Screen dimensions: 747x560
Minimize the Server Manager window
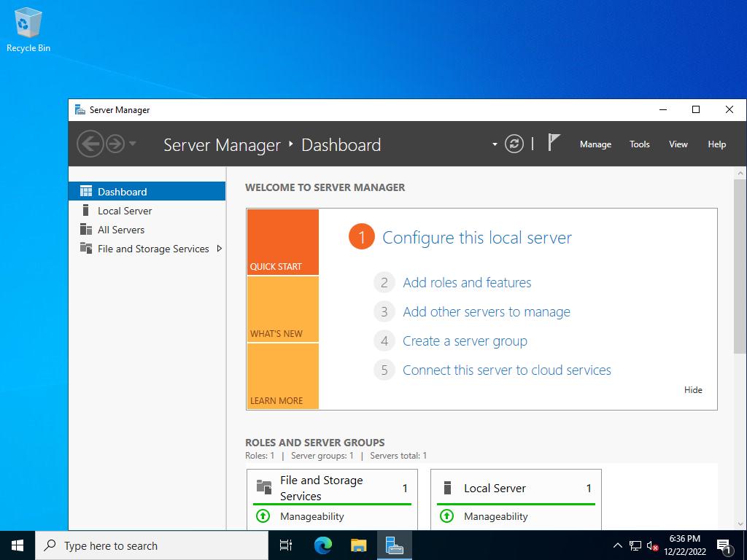[662, 109]
